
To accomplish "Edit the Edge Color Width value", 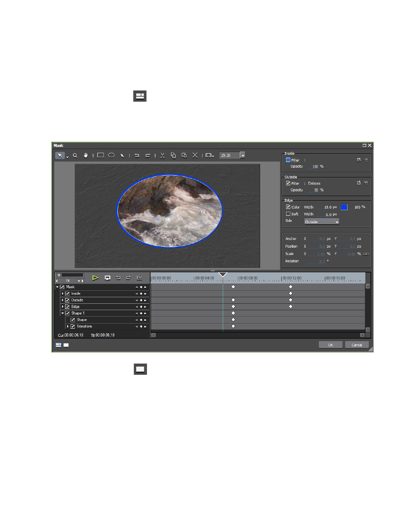I will click(x=326, y=207).
